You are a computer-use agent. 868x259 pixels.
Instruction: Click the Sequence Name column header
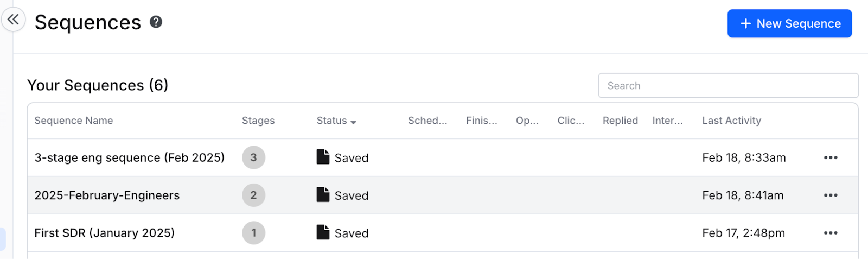[74, 121]
